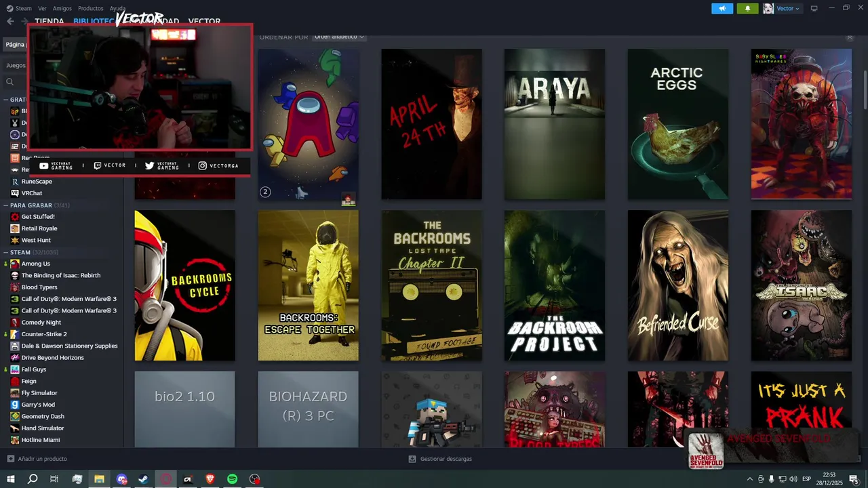
Task: Click the West Hunt game icon
Action: click(15, 240)
